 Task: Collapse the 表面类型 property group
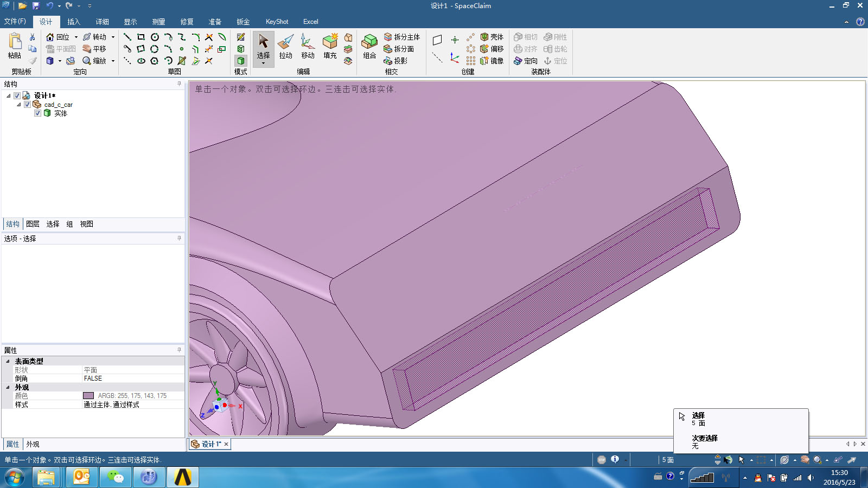8,361
